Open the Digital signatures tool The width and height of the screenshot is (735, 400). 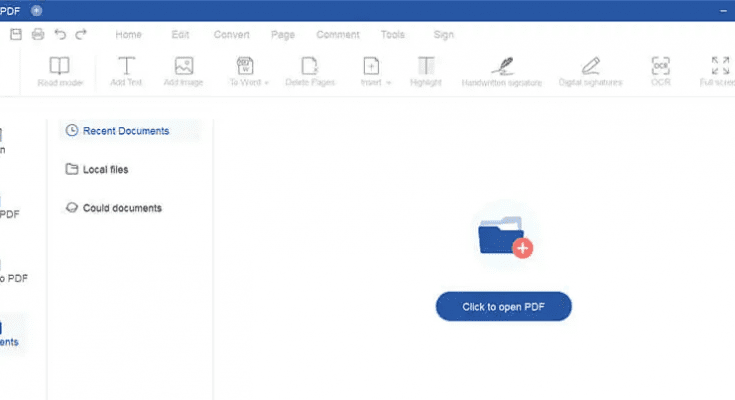click(x=590, y=71)
